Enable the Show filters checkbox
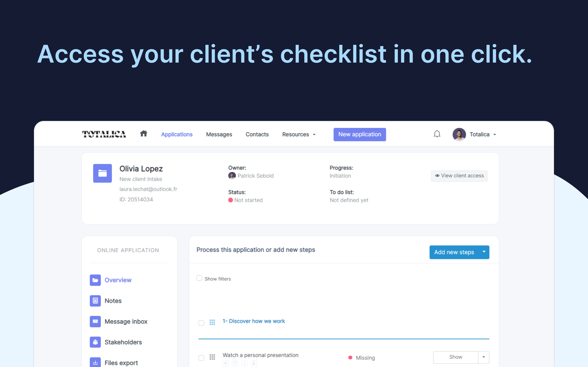The height and width of the screenshot is (367, 588). point(199,278)
